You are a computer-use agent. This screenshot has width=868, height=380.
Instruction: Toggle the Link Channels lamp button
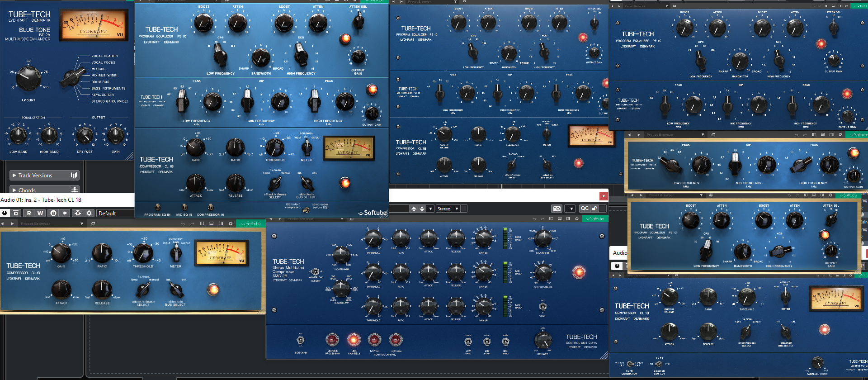(354, 339)
